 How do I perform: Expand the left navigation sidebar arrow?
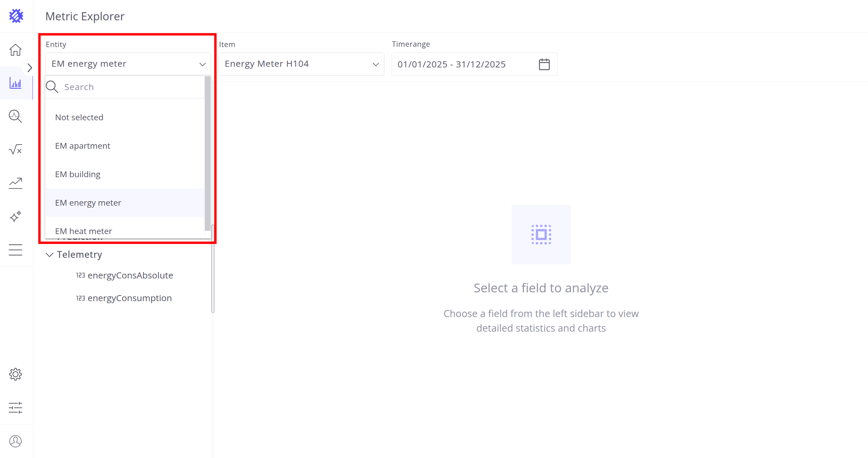click(x=29, y=68)
